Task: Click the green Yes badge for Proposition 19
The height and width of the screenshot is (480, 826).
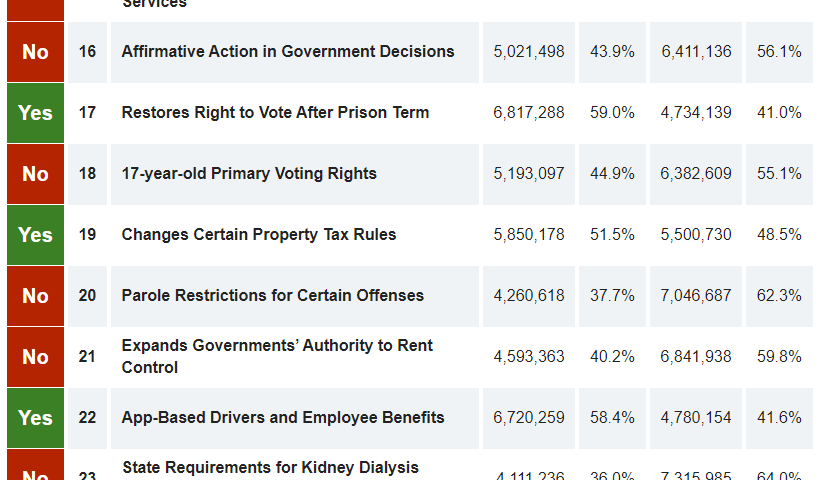Action: click(x=35, y=235)
